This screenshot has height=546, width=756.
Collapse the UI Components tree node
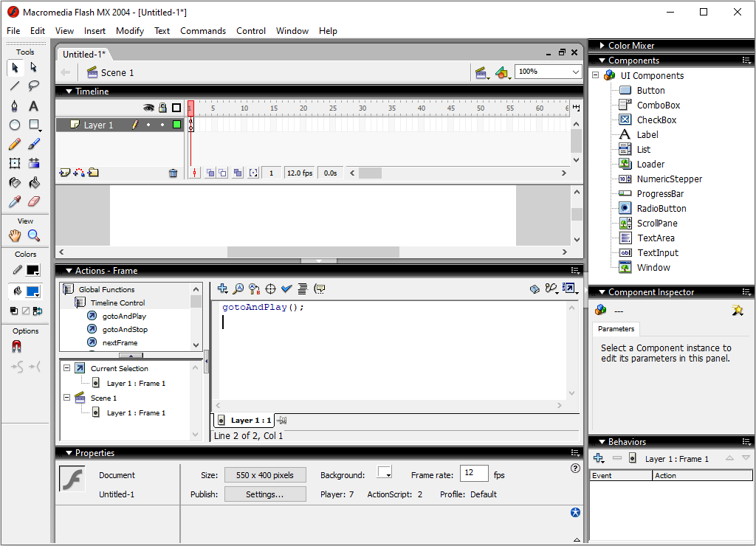click(596, 75)
